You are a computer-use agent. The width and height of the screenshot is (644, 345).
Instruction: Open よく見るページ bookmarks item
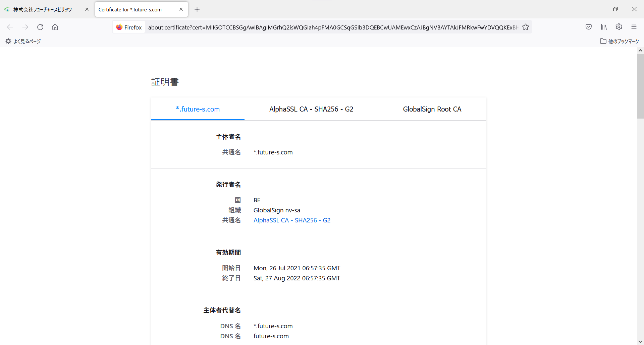(23, 41)
